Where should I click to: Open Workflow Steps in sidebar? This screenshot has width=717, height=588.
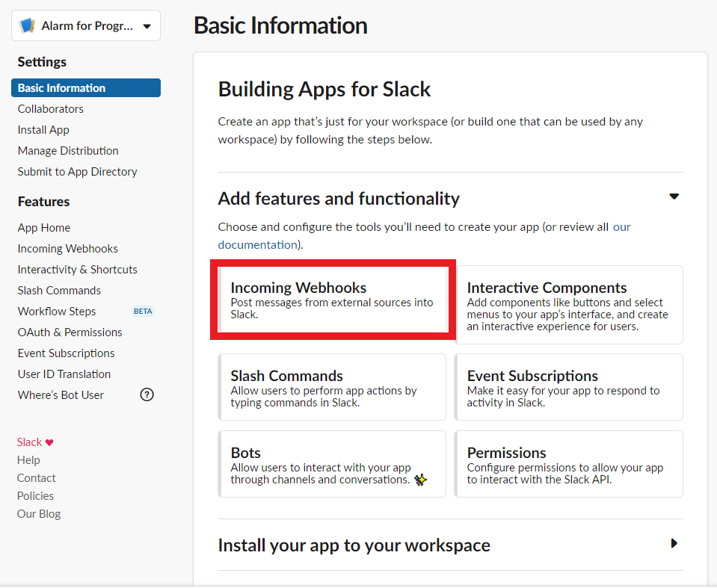point(57,312)
